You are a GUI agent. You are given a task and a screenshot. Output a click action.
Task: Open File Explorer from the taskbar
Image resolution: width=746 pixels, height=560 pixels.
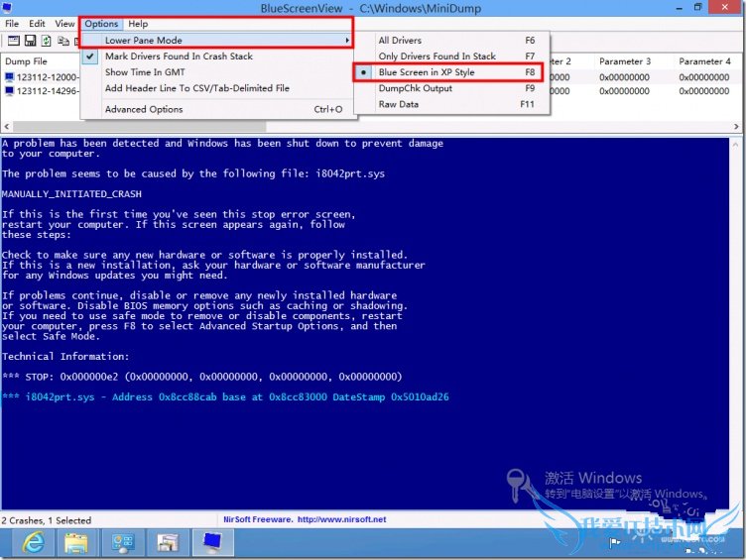coord(76,543)
